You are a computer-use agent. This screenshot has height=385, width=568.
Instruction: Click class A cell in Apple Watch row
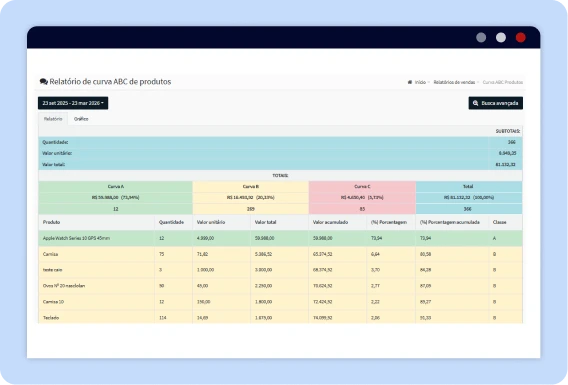tap(494, 238)
